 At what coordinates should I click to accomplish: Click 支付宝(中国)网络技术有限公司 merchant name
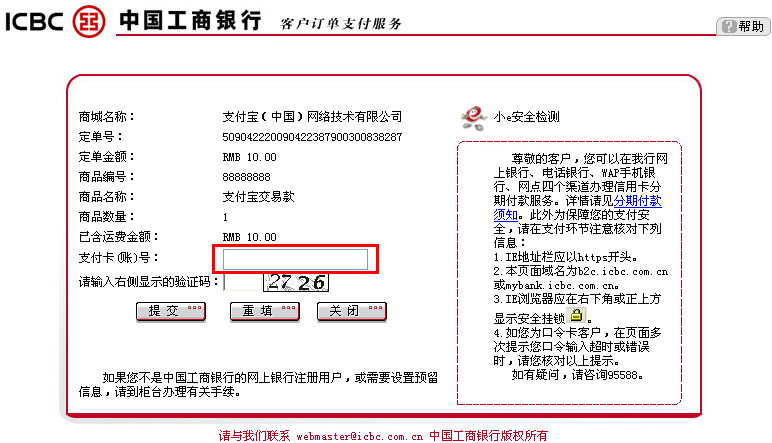(x=312, y=117)
